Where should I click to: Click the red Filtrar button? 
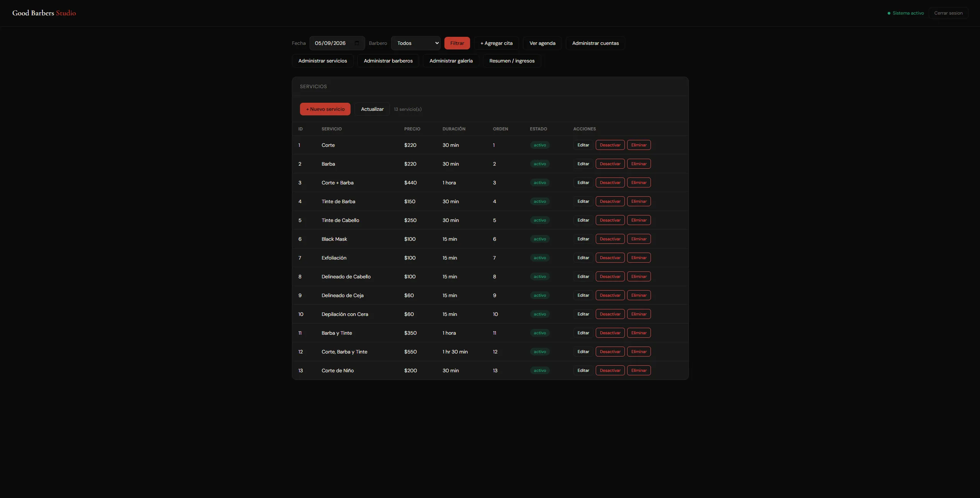point(457,43)
